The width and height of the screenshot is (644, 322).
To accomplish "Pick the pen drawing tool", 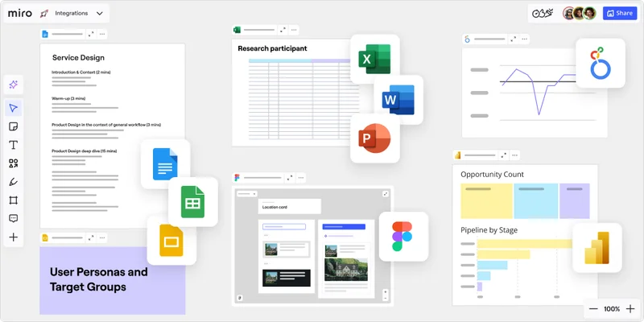I will [x=14, y=182].
